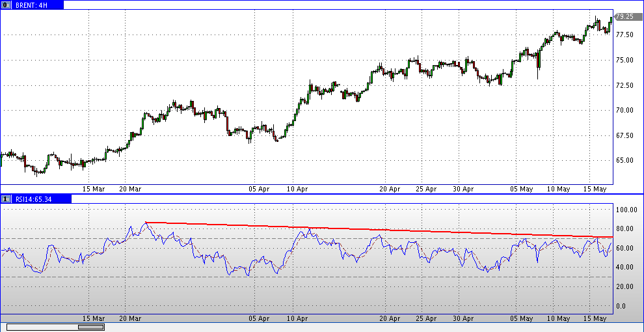Click the 80.00 level on the RSI axis

click(x=624, y=229)
